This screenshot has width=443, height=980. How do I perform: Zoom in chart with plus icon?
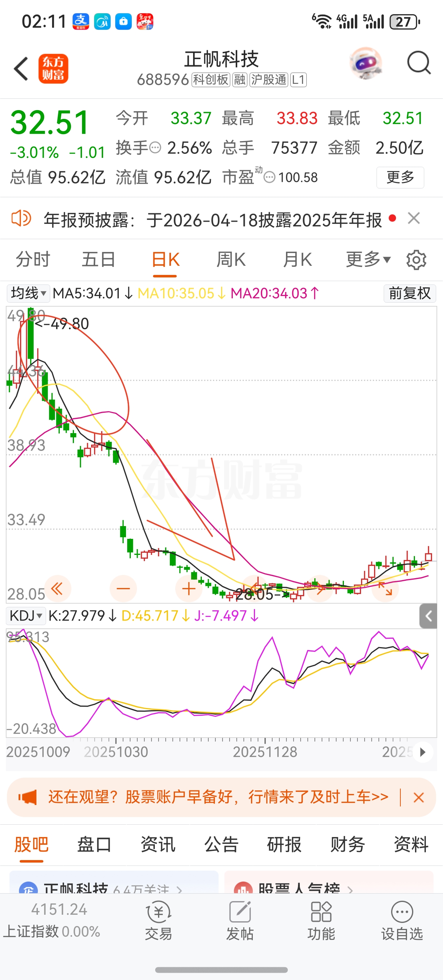[x=189, y=589]
